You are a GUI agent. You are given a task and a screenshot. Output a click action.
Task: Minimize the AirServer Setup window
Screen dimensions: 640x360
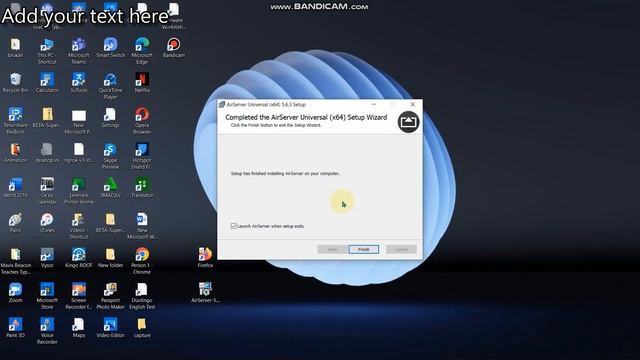tap(373, 104)
